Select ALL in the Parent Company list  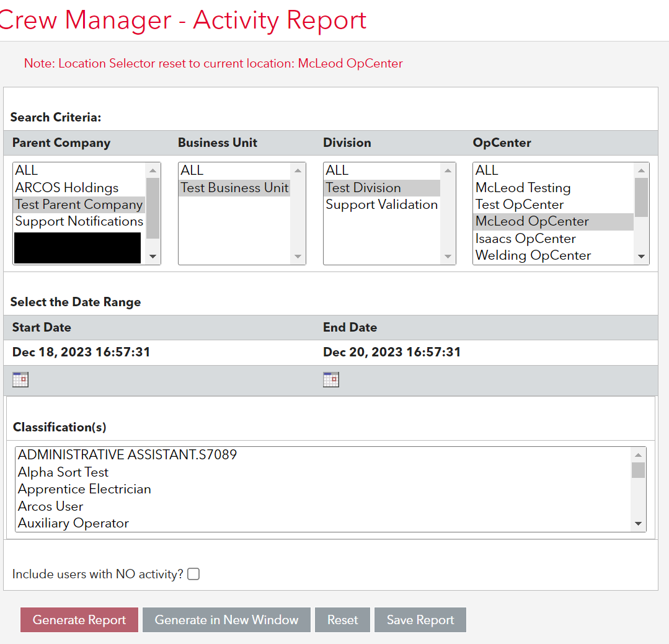click(x=27, y=170)
